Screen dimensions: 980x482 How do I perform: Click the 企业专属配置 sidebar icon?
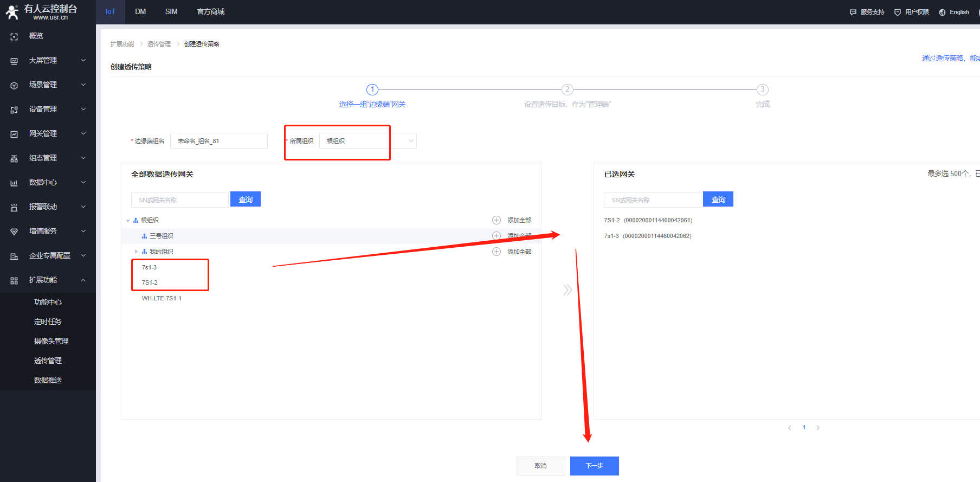[14, 256]
